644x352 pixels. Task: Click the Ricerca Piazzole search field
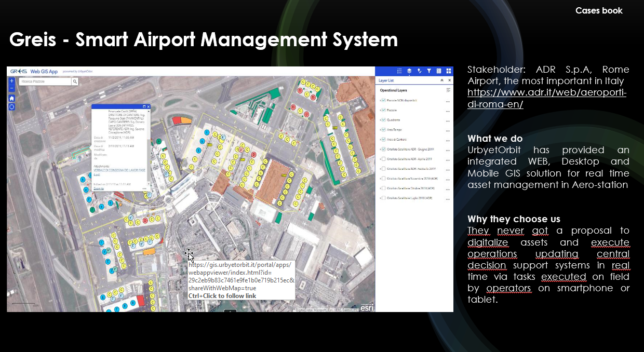click(45, 82)
